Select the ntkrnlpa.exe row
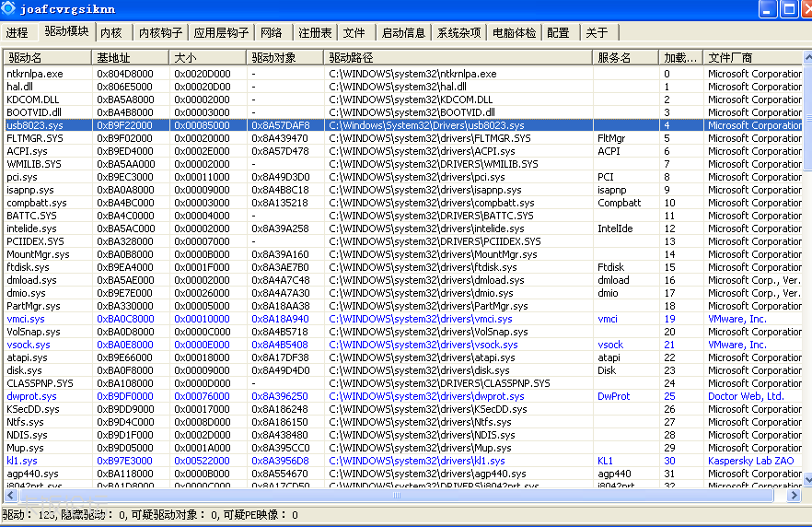The width and height of the screenshot is (812, 527). coord(403,74)
